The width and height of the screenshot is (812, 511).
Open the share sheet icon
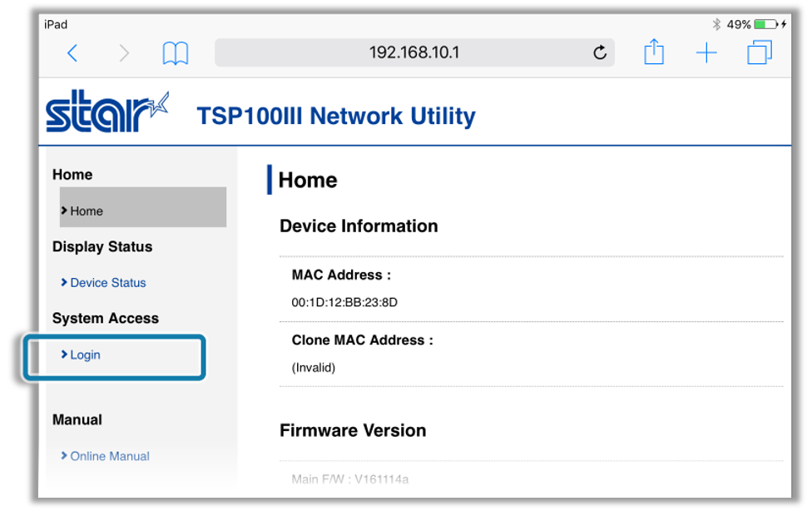[x=654, y=52]
